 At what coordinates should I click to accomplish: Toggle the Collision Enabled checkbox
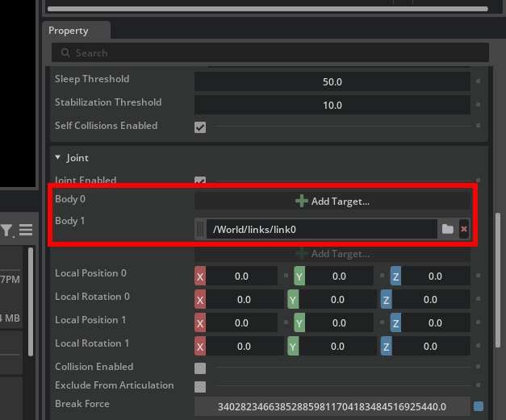click(200, 368)
